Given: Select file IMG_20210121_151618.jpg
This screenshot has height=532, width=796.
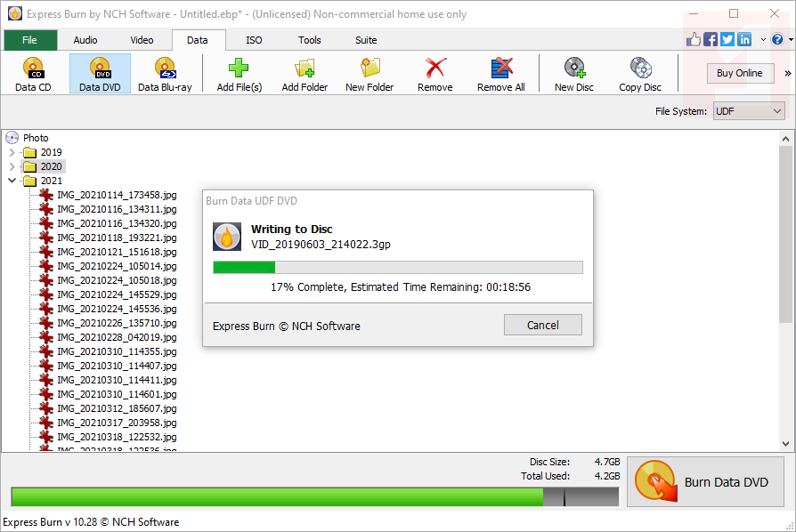Looking at the screenshot, I should click(117, 252).
